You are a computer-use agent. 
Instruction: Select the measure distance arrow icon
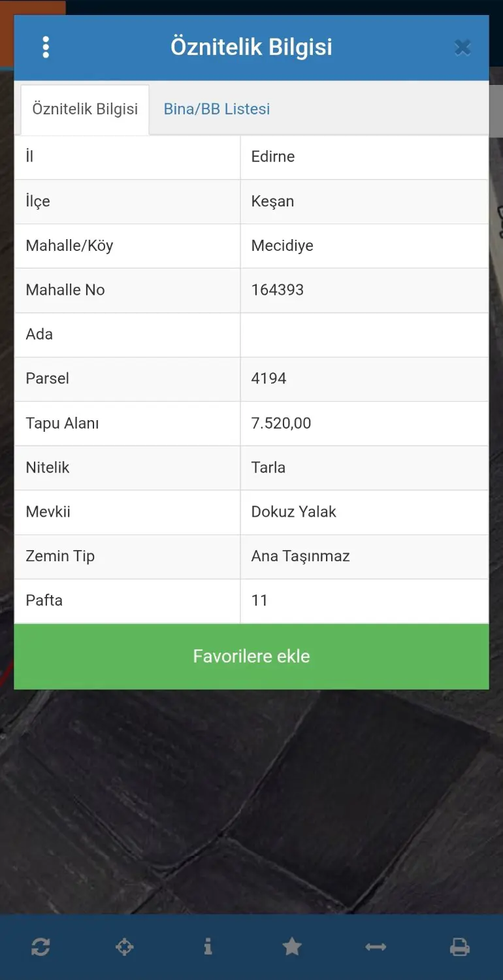pos(376,947)
